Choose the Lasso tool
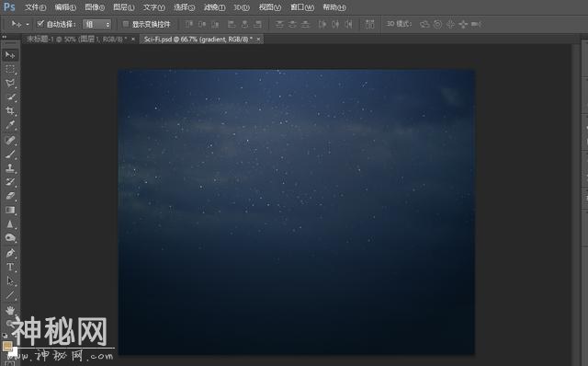588x366 pixels. pyautogui.click(x=10, y=83)
